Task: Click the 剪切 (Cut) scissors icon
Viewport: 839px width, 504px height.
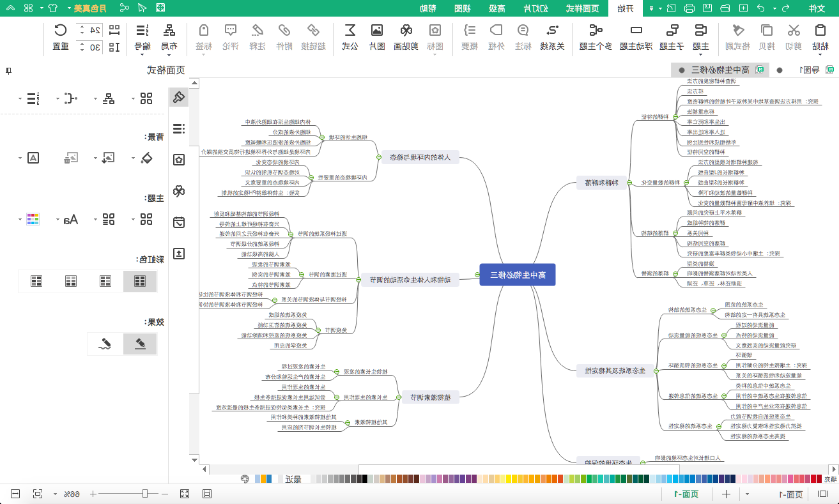Action: click(793, 30)
